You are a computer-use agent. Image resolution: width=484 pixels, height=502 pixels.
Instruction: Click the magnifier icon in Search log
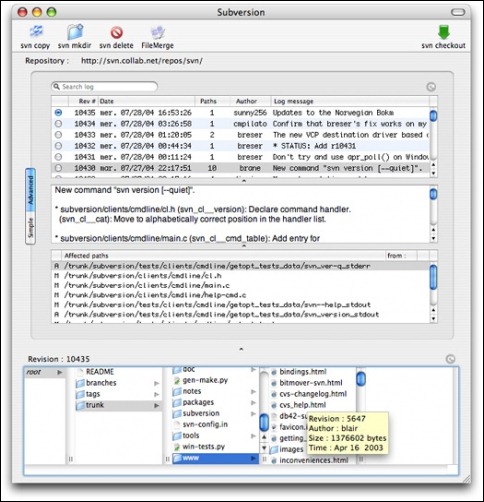(57, 87)
